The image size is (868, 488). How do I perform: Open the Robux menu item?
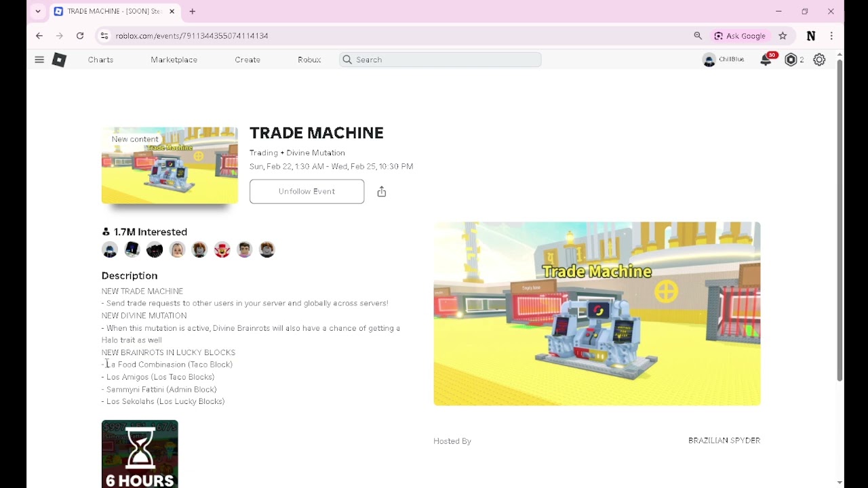(309, 60)
